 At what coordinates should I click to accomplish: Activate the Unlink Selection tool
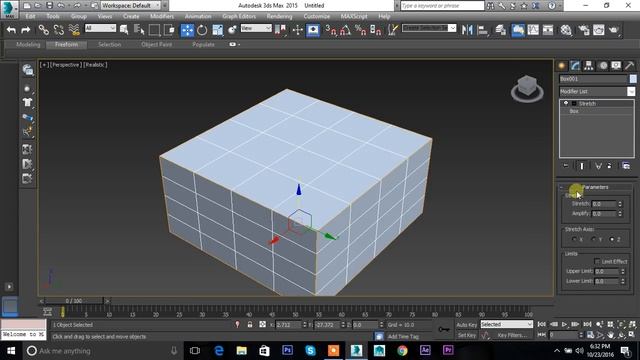pos(59,30)
